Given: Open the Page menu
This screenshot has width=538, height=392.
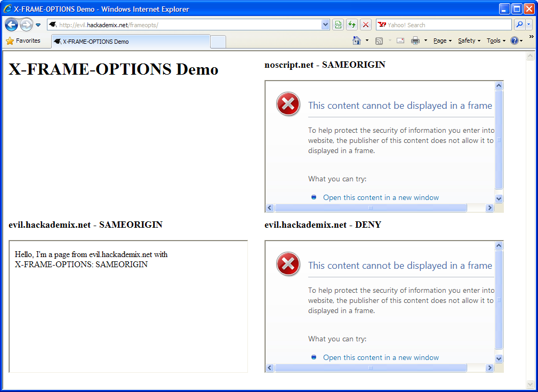Looking at the screenshot, I should (x=442, y=41).
